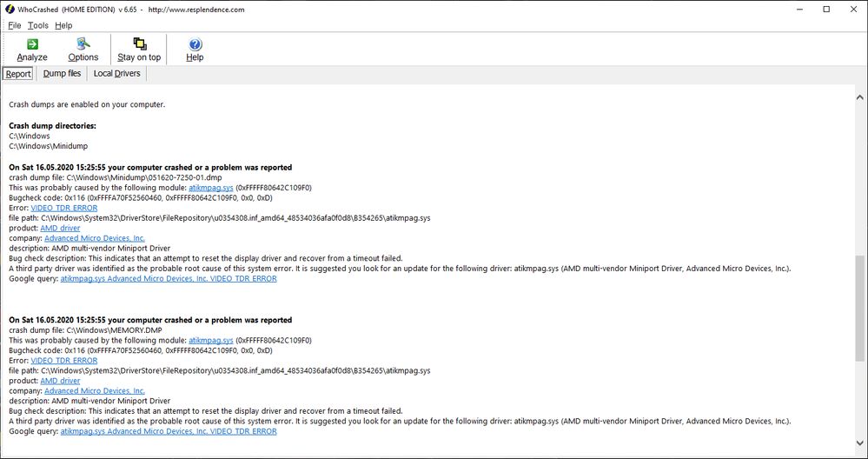Open the Help menu

tap(63, 25)
